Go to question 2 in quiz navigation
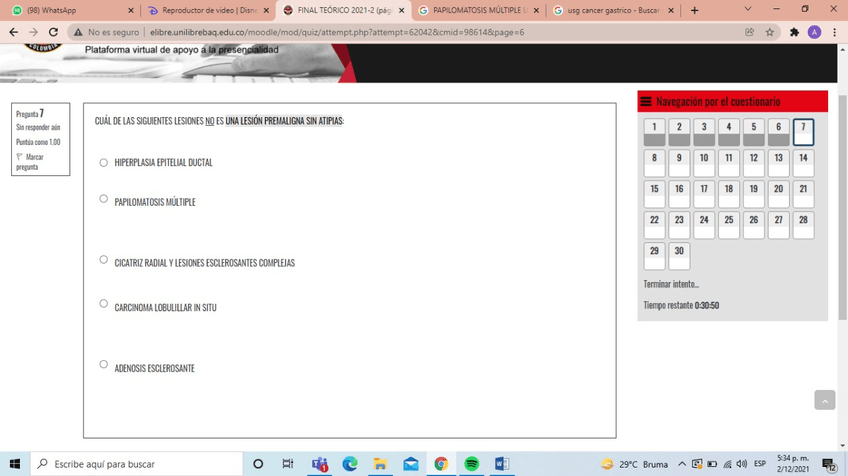The image size is (848, 476). 679,132
